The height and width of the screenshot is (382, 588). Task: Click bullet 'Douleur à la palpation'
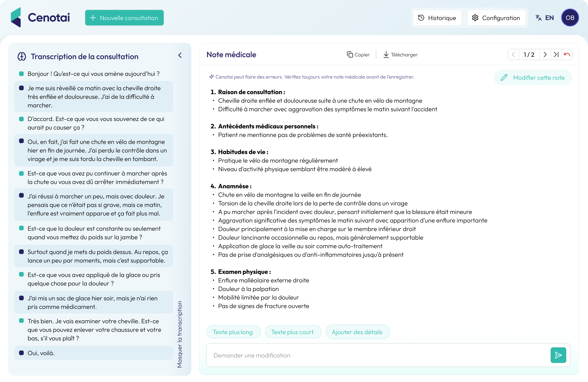(x=248, y=289)
